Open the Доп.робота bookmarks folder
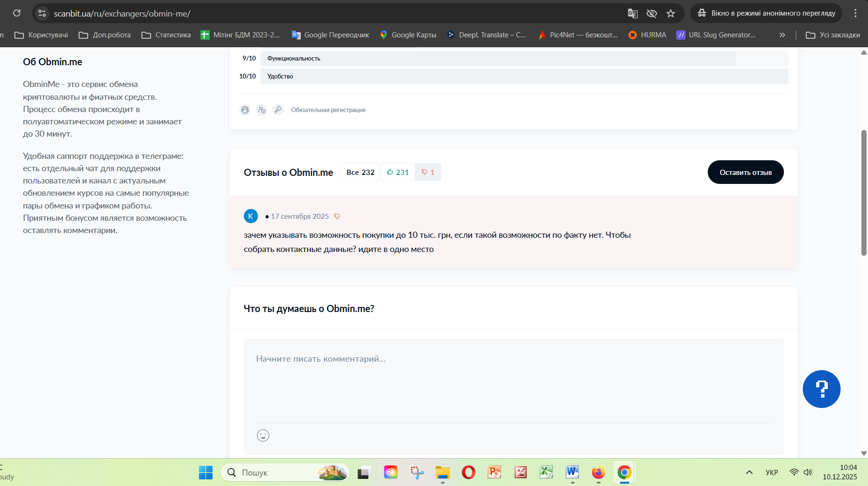 point(105,35)
